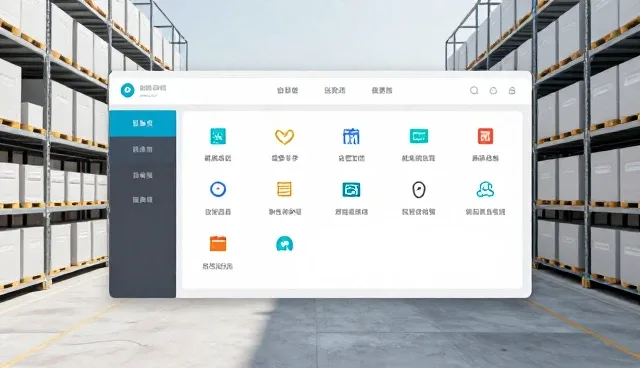Screen dimensions: 640x368
Task: Open the orange folder-like square icon
Action: point(218,244)
